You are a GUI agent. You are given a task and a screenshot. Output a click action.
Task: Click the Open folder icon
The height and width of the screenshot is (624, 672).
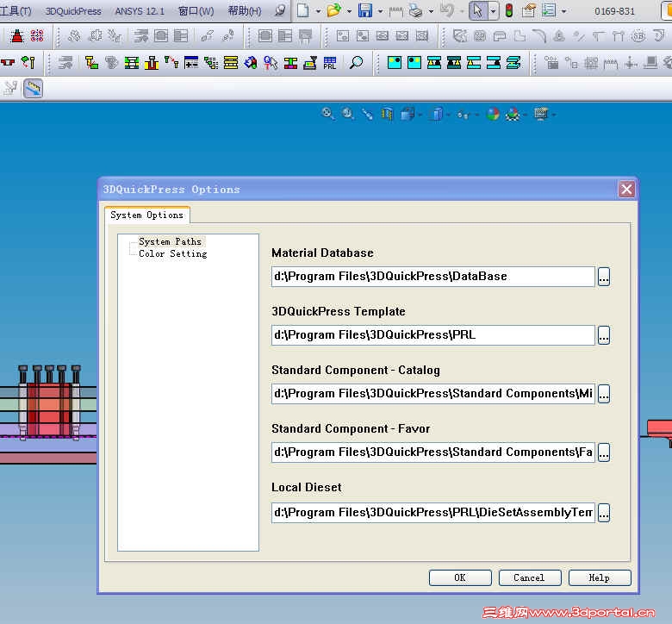click(333, 10)
